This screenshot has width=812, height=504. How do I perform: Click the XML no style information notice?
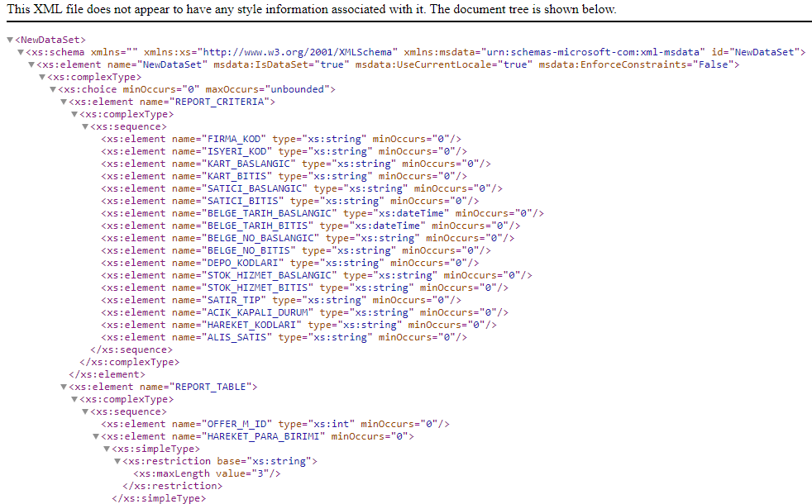coord(312,9)
